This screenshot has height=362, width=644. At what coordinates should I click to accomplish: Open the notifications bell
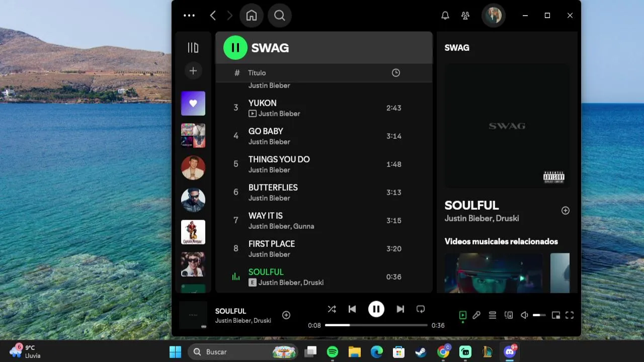tap(445, 16)
